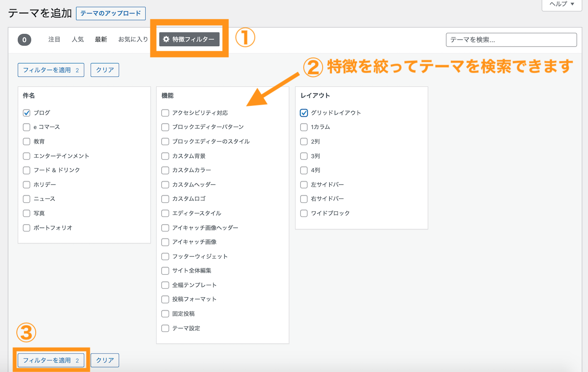
Task: Select the カスタムカラー checkbox
Action: (x=165, y=170)
